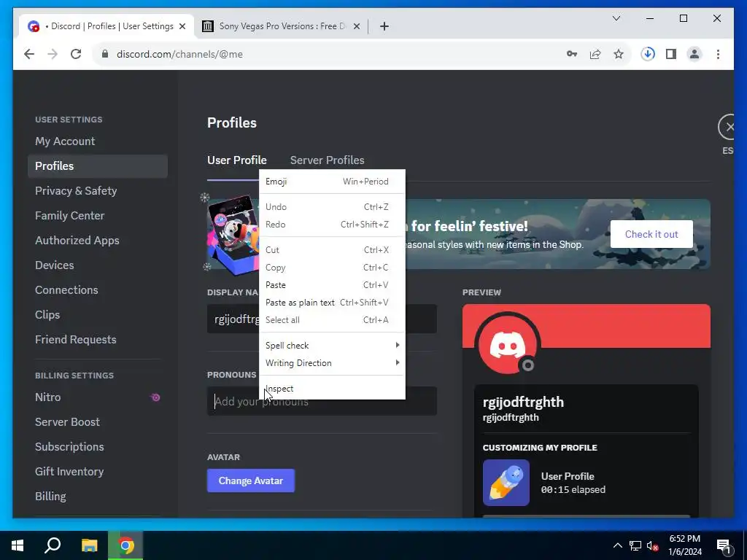Open Gift Inventory page

[98, 472]
